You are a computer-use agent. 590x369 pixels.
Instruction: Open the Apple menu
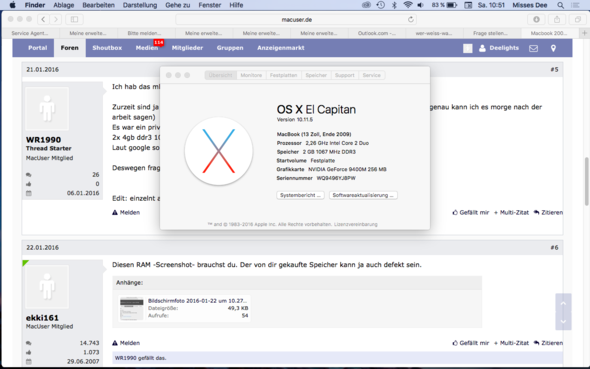pyautogui.click(x=12, y=5)
